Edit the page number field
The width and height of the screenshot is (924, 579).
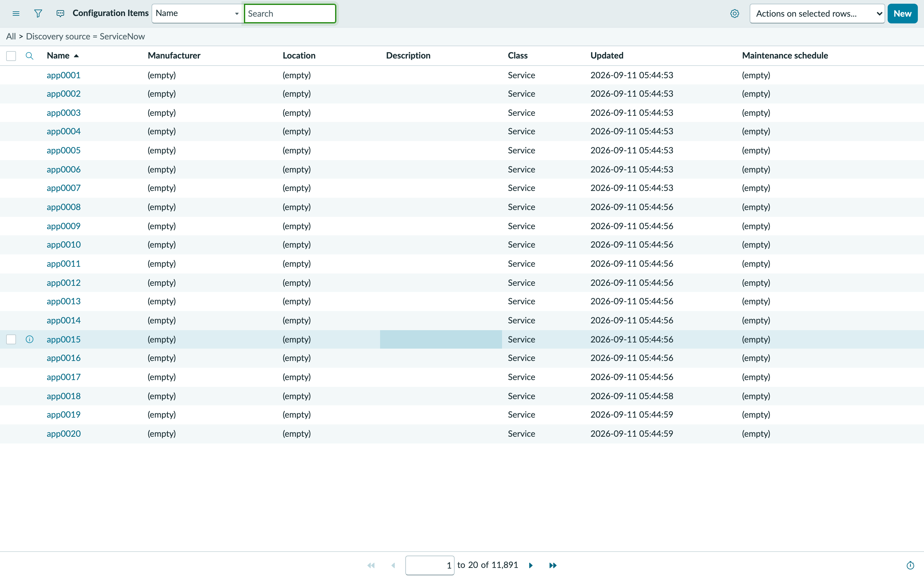point(430,565)
